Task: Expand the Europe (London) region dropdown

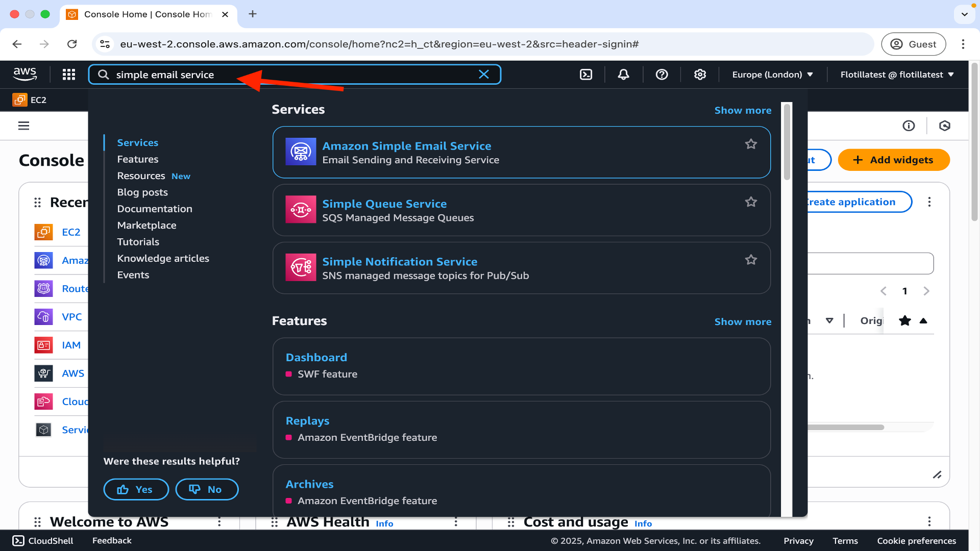Action: (772, 74)
